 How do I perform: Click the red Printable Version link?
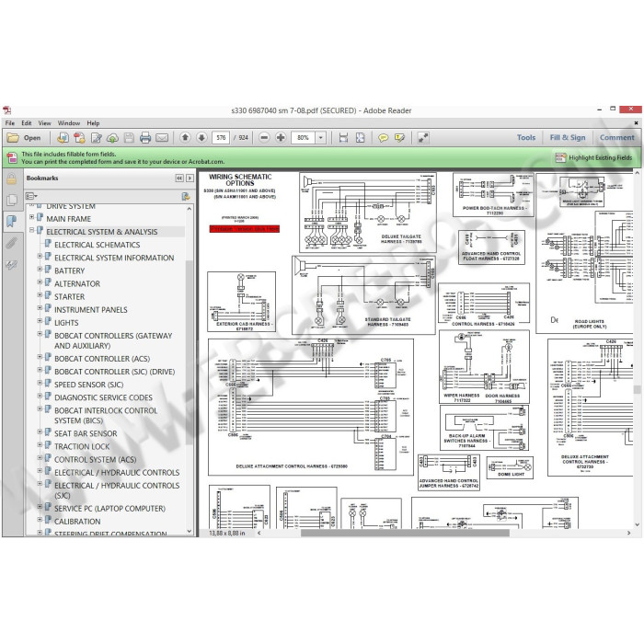coord(245,229)
